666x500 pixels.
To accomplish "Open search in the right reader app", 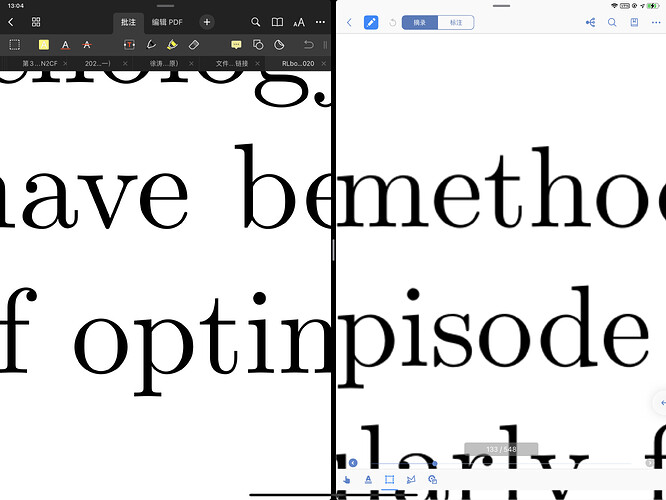I will pyautogui.click(x=612, y=23).
